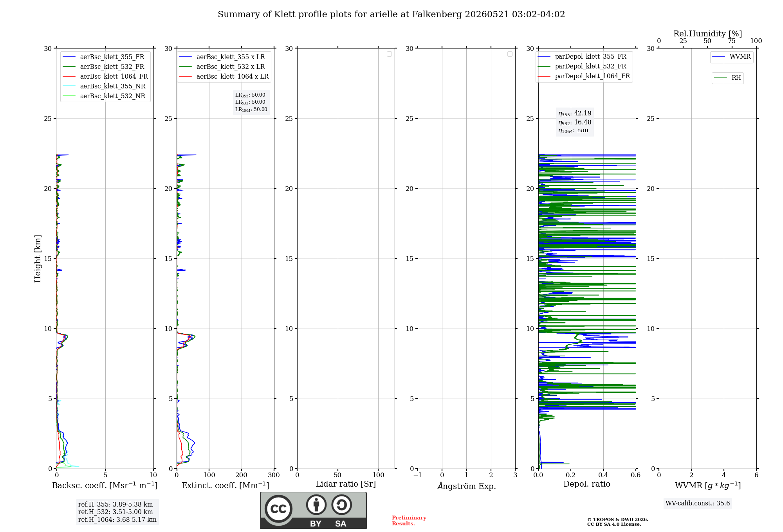
Task: Click the red 'Preliminary Results.' text
Action: tap(409, 521)
